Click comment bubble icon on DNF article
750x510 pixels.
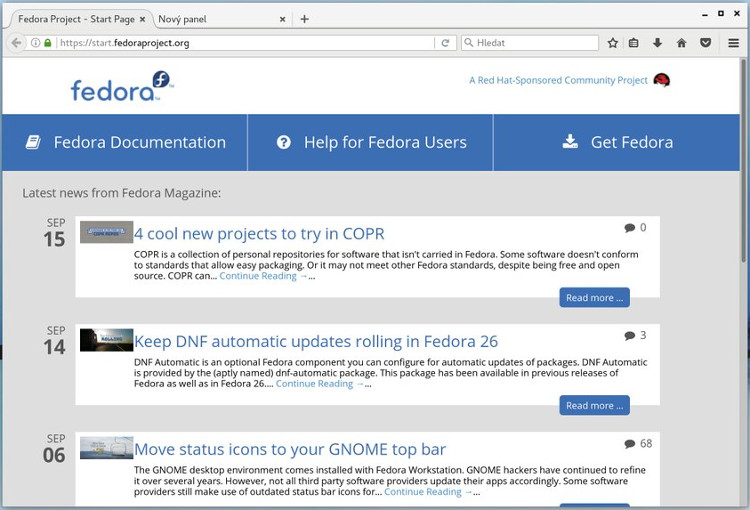tap(629, 335)
